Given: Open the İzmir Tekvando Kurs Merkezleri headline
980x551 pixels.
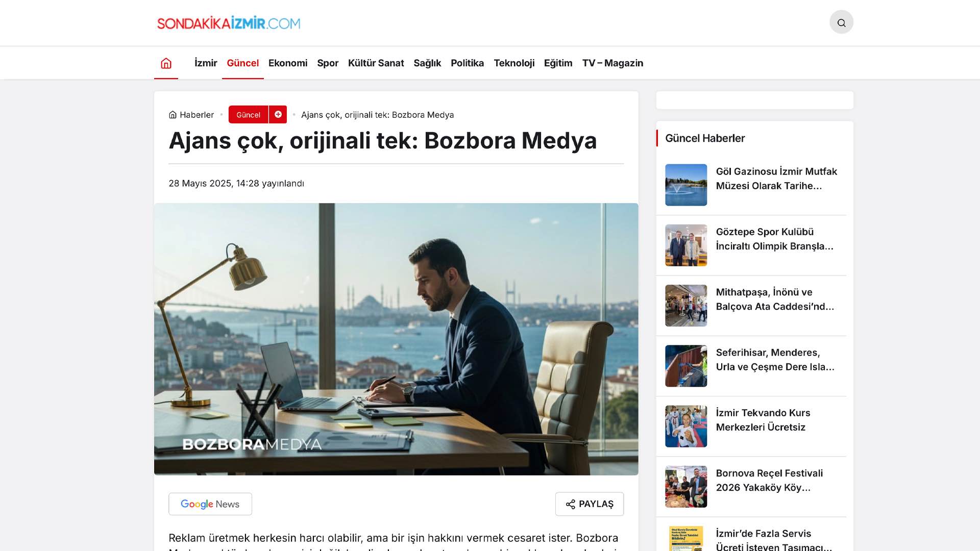Looking at the screenshot, I should (763, 420).
